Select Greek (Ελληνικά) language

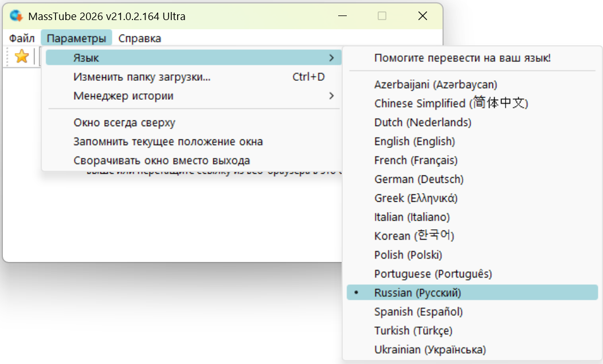[x=472, y=198]
